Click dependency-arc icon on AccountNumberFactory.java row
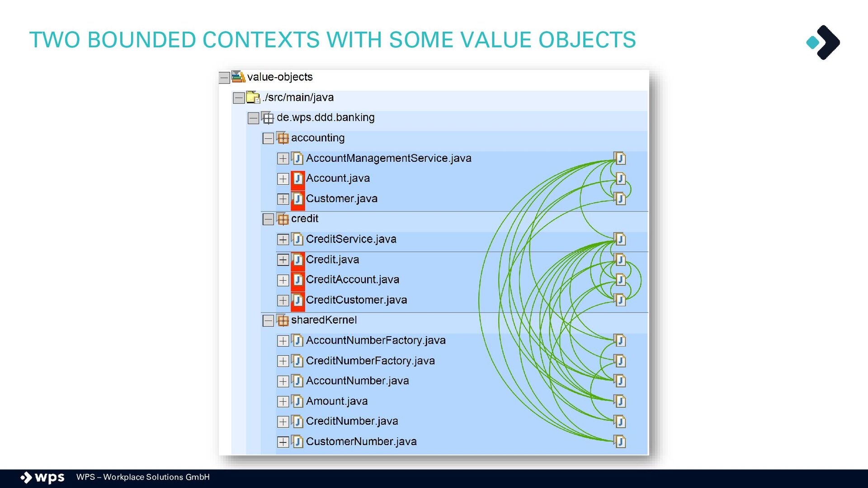The image size is (868, 488). click(620, 341)
